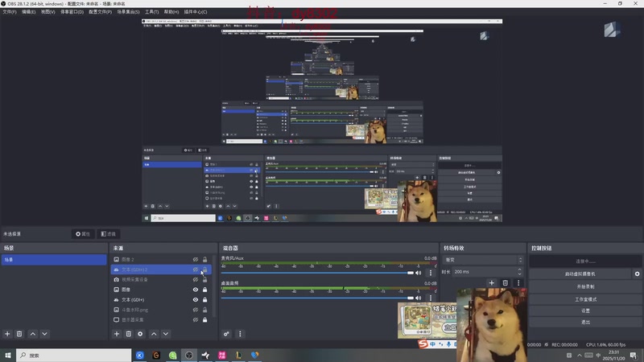This screenshot has height=362, width=644.
Task: Open the 视图(V) menu
Action: tap(47, 12)
